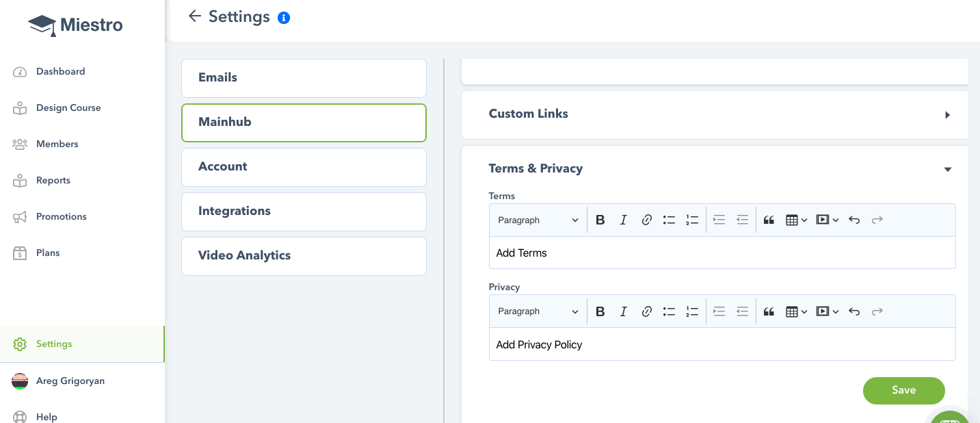Undo the last change in Privacy editor
Screen dimensions: 980x423
854,311
